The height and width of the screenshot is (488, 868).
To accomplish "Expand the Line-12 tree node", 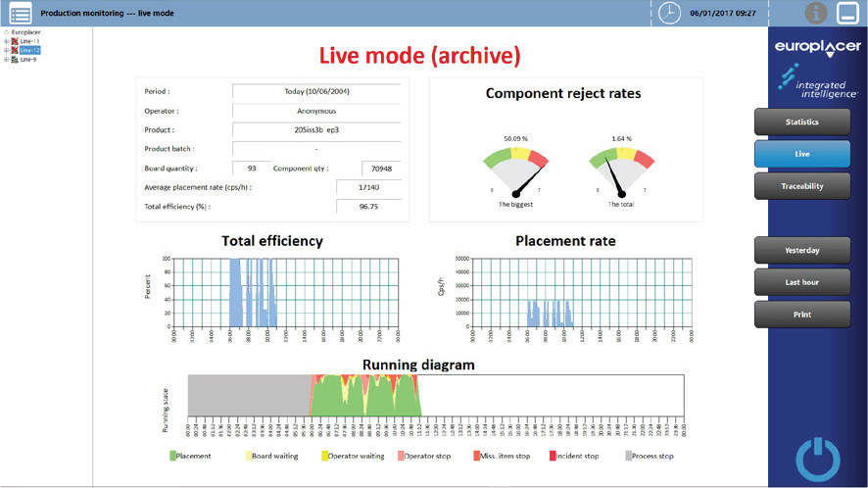I will 6,50.
